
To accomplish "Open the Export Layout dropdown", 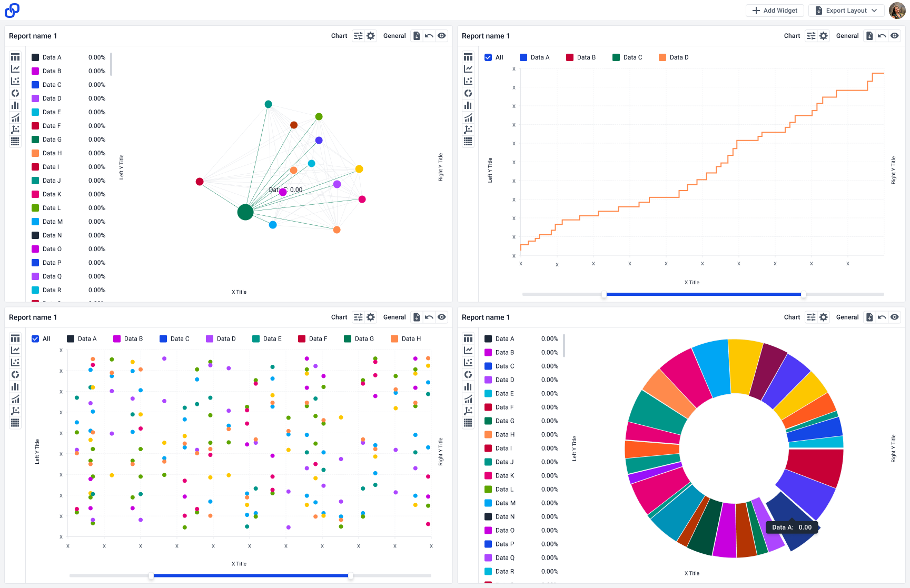I will [846, 11].
